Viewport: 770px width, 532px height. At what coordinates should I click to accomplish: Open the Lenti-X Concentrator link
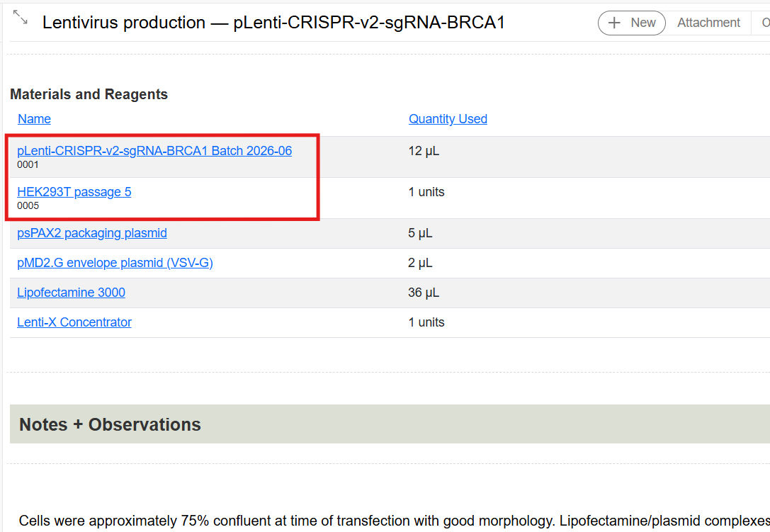coord(74,322)
